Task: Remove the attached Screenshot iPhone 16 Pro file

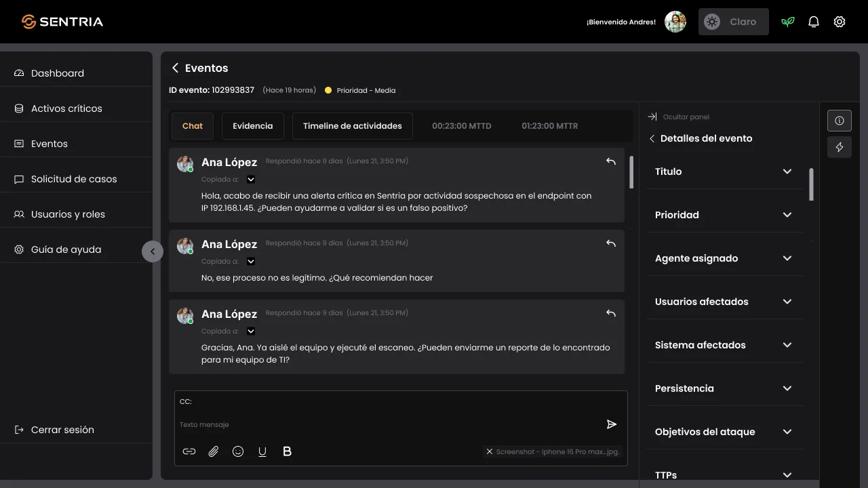Action: [x=490, y=451]
